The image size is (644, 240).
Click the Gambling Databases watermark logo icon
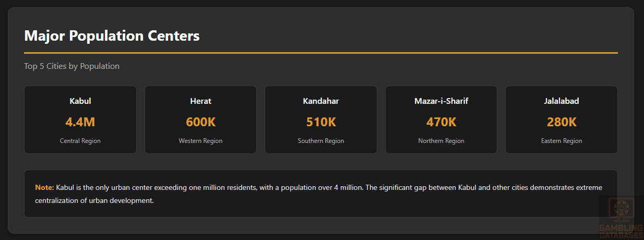tap(621, 209)
